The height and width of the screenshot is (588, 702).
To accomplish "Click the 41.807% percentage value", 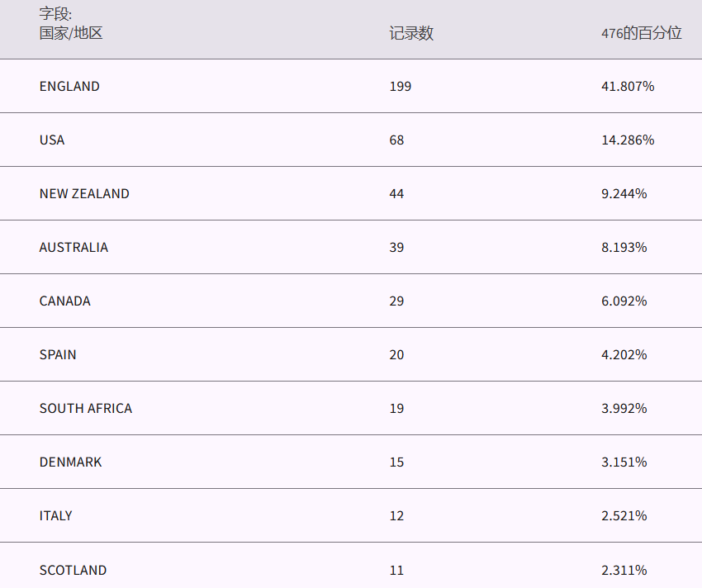I will (x=628, y=86).
